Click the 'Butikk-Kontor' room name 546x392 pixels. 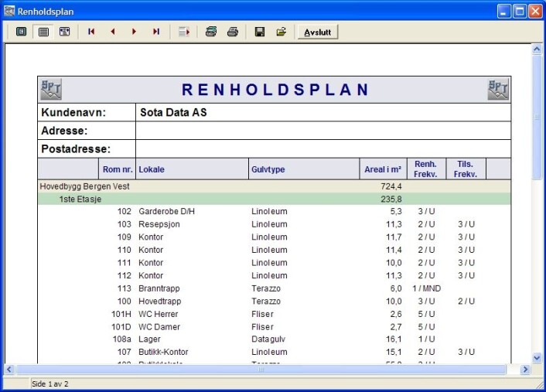click(163, 352)
